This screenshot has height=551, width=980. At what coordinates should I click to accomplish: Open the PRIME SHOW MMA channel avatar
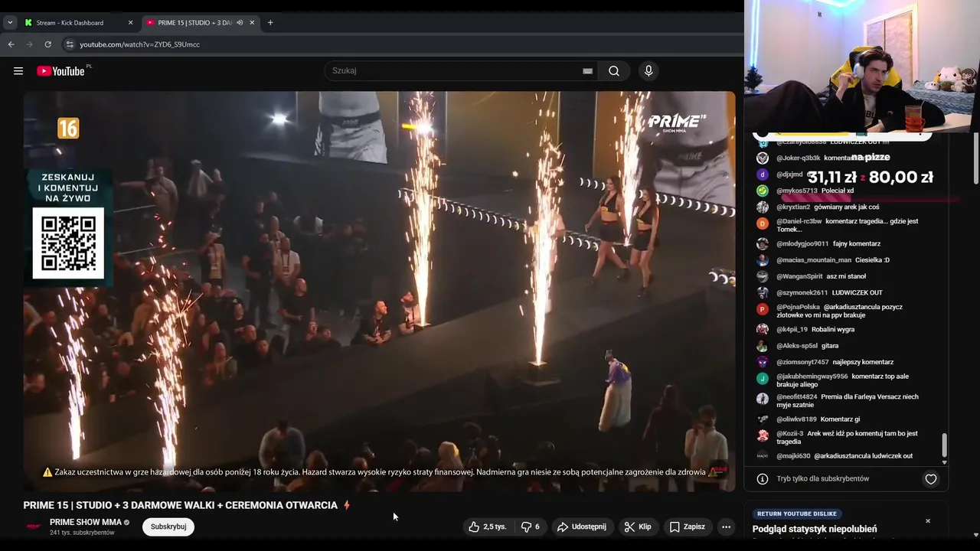point(34,527)
